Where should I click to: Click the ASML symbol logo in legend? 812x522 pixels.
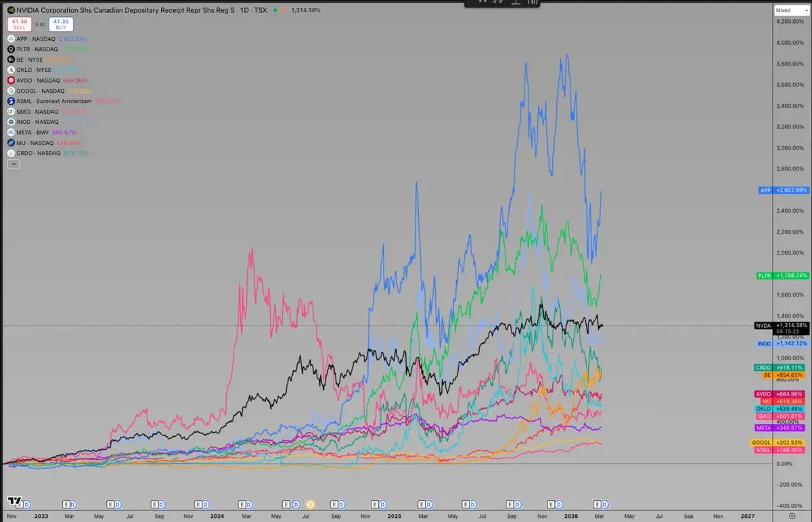pyautogui.click(x=11, y=101)
